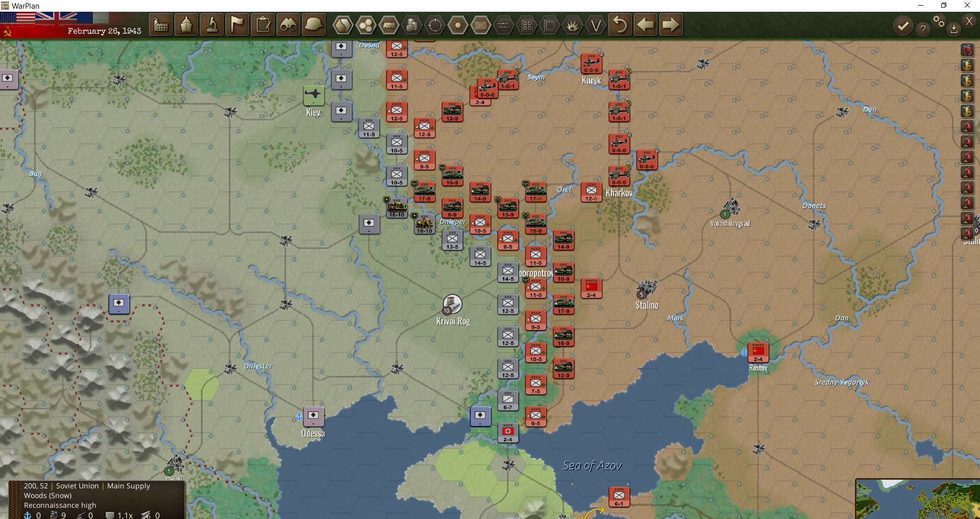Click the explosion hex button
Screen dimensions: 980x519
(573, 24)
